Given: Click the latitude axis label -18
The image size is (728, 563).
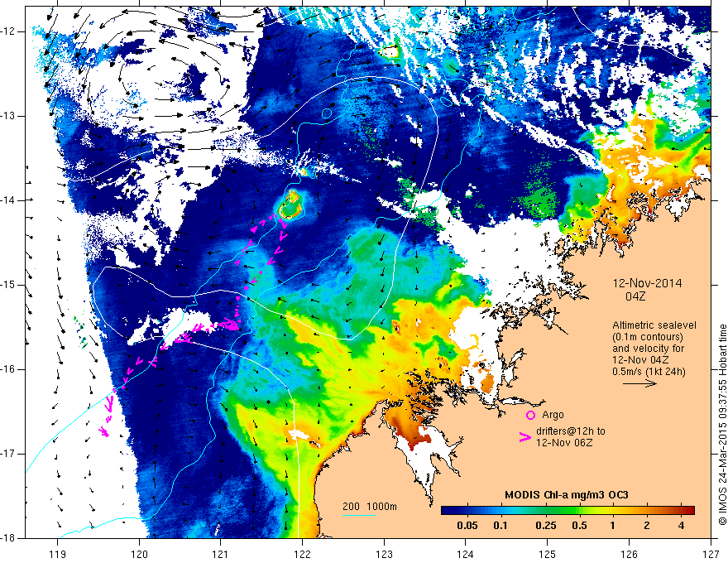Looking at the screenshot, I should point(7,538).
